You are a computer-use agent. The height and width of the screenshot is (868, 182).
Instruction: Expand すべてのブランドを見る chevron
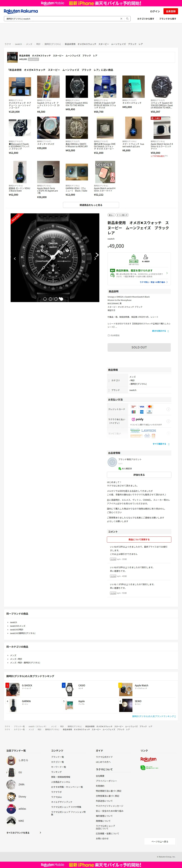click(x=40, y=833)
